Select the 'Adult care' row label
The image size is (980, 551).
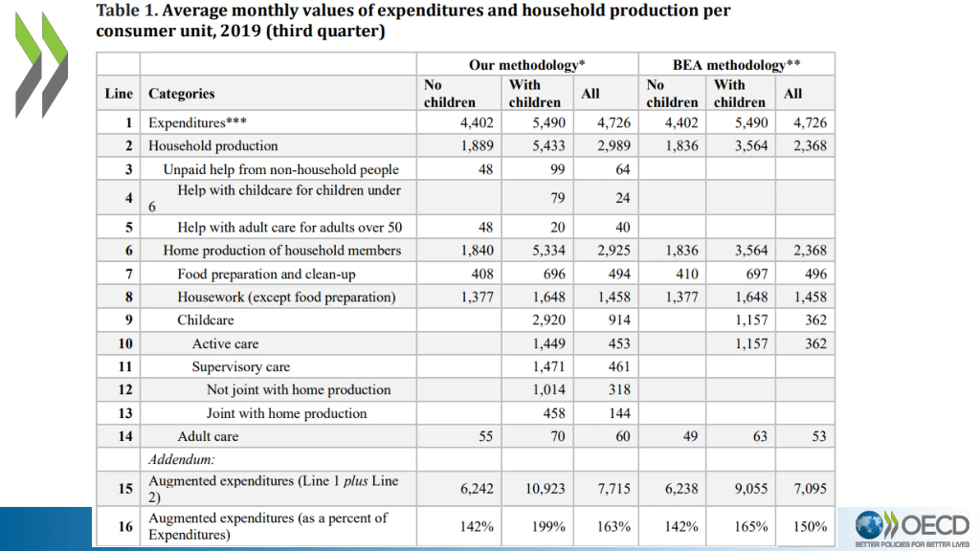click(x=208, y=436)
